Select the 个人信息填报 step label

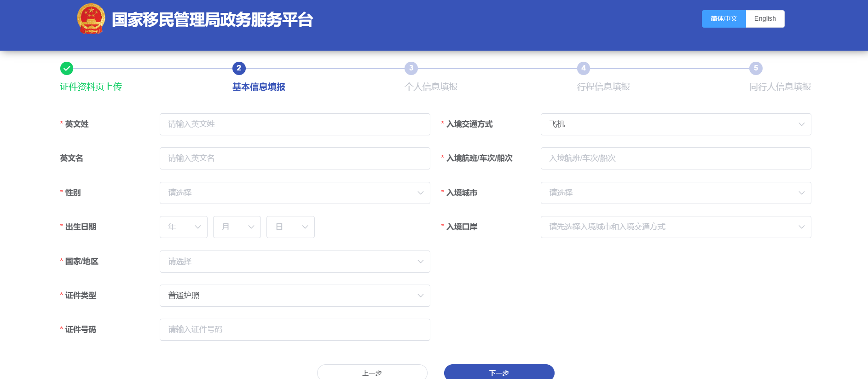pos(431,87)
